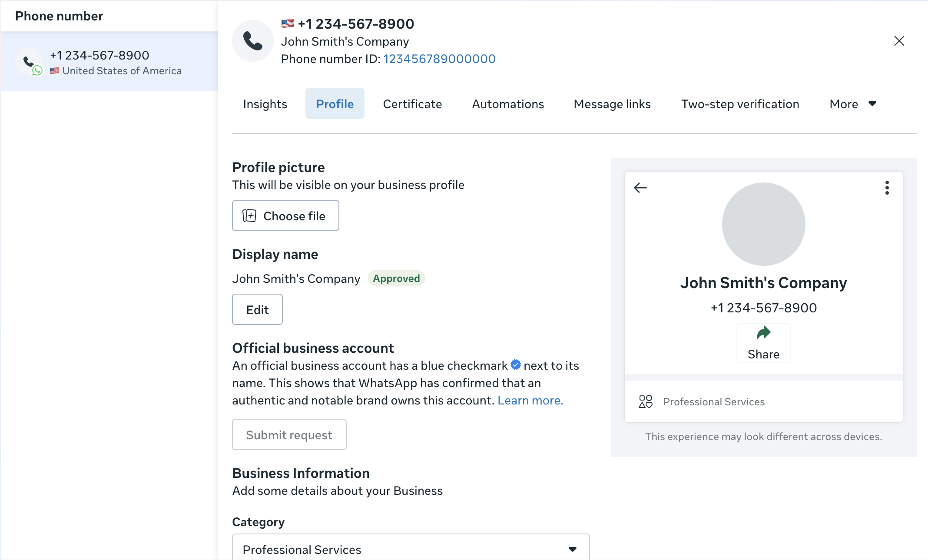Click the phone icon in the header
This screenshot has width=928, height=560.
253,41
